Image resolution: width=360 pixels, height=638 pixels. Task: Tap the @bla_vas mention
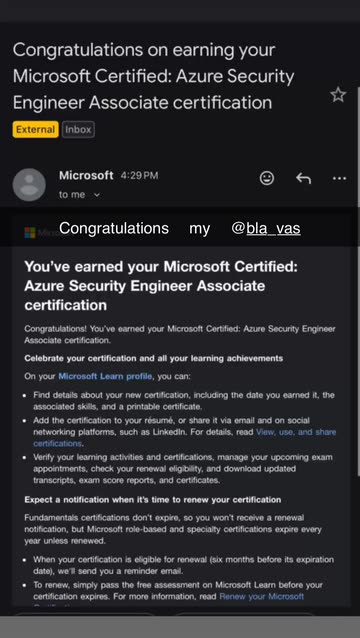click(266, 228)
